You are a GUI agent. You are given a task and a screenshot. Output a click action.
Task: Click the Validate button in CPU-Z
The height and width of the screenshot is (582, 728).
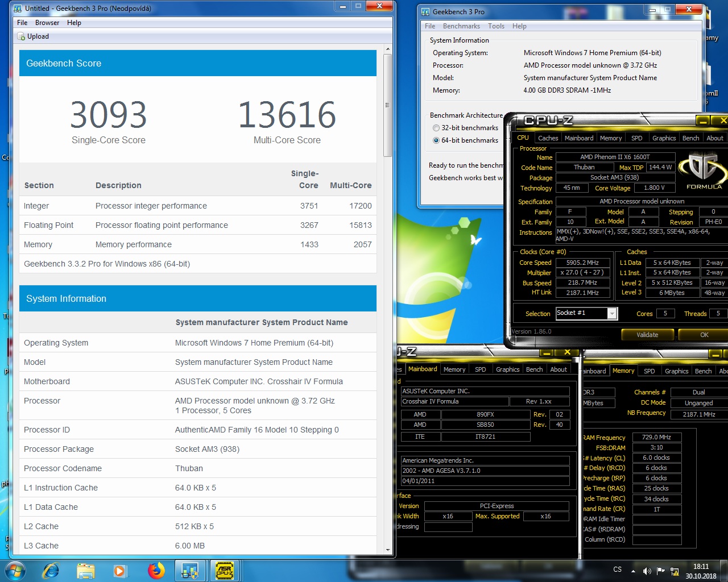(647, 335)
